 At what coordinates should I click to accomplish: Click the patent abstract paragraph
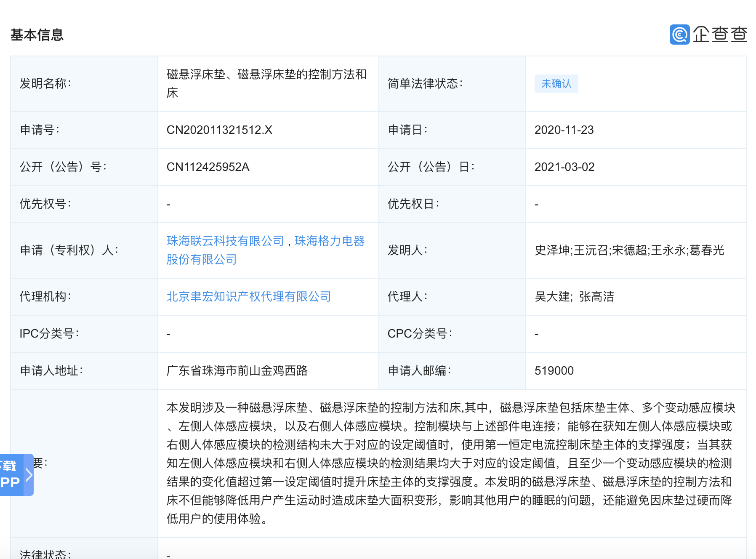tap(450, 463)
